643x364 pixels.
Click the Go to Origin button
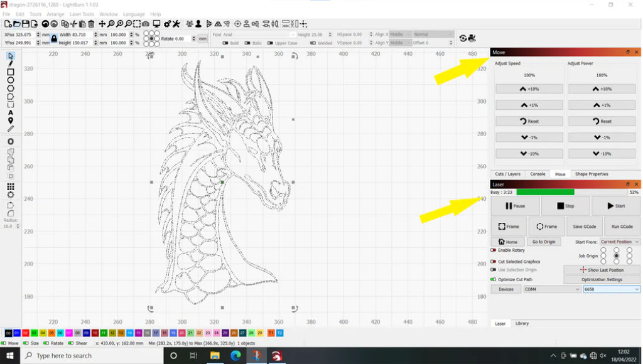point(544,242)
